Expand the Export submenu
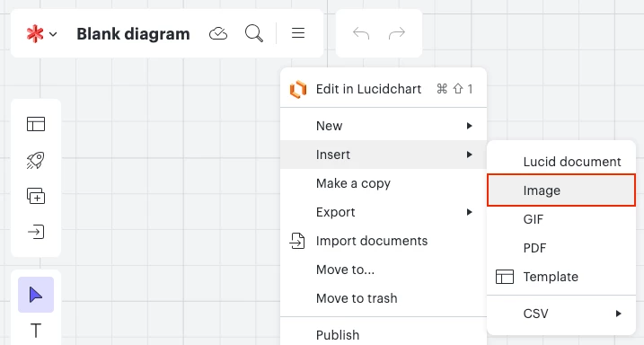 click(384, 212)
